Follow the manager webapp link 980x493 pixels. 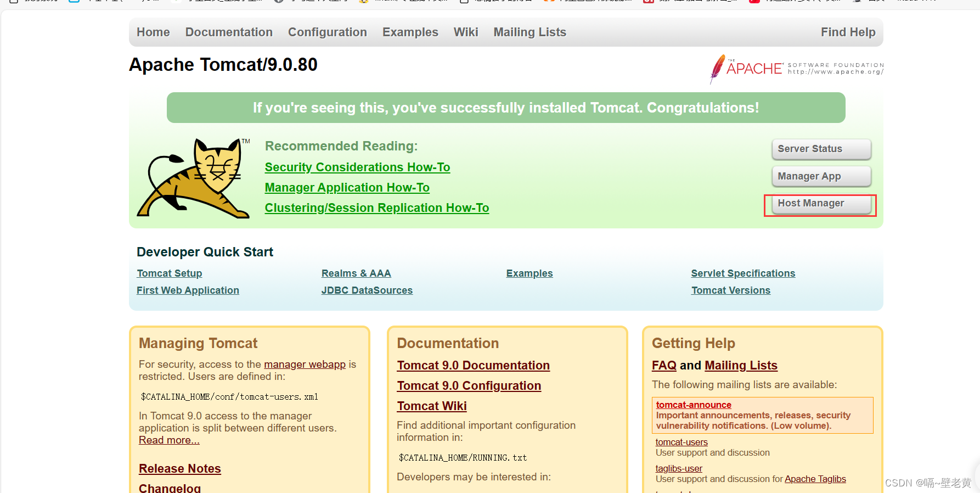point(305,365)
